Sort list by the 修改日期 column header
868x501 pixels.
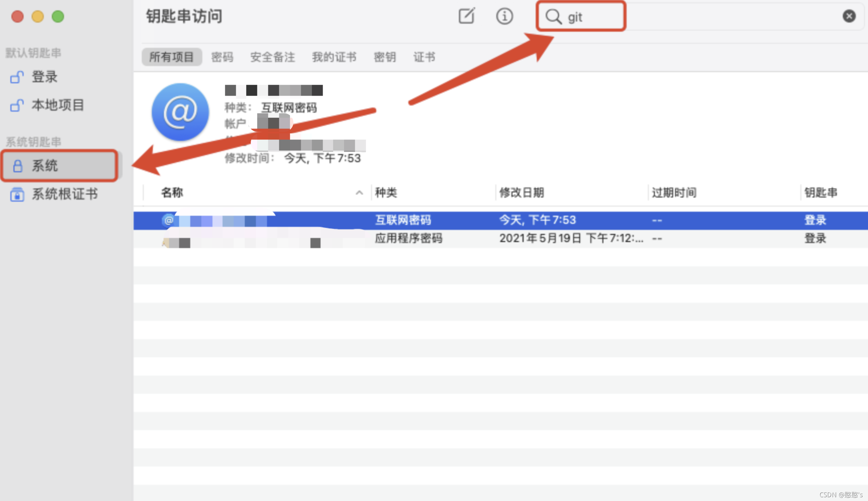(521, 192)
